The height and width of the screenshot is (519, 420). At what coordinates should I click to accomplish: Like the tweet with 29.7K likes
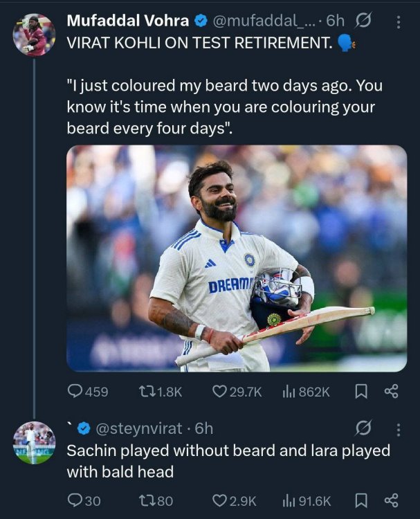(237, 392)
